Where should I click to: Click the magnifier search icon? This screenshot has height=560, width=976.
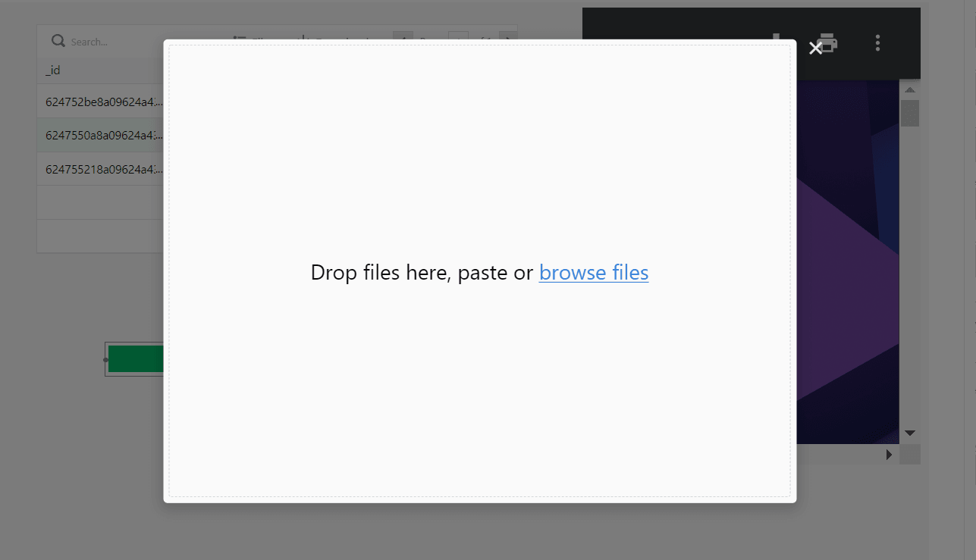tap(58, 41)
